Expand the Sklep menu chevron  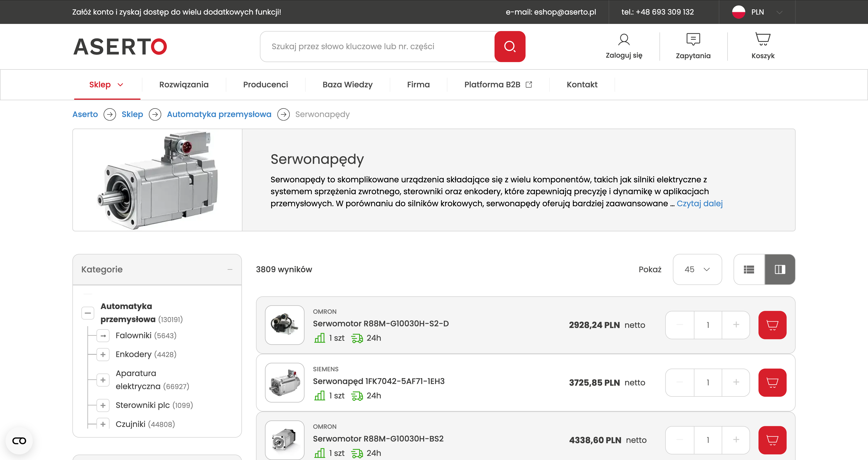pos(120,85)
